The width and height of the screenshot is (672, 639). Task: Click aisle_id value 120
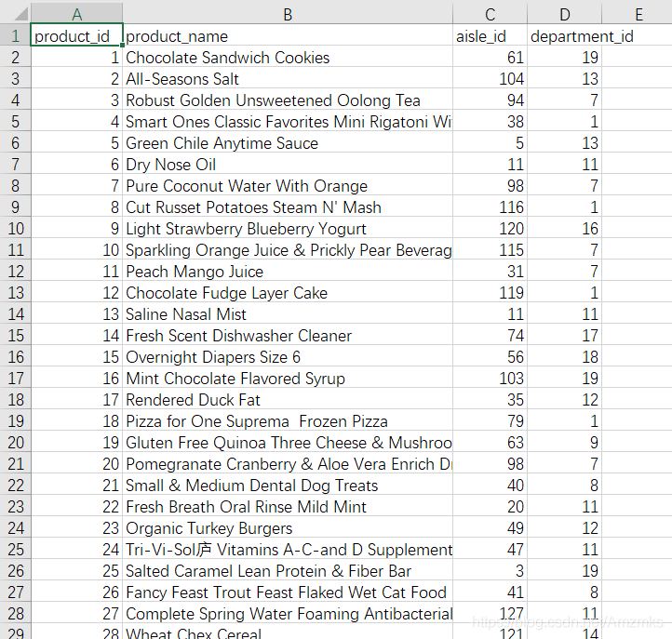point(490,228)
